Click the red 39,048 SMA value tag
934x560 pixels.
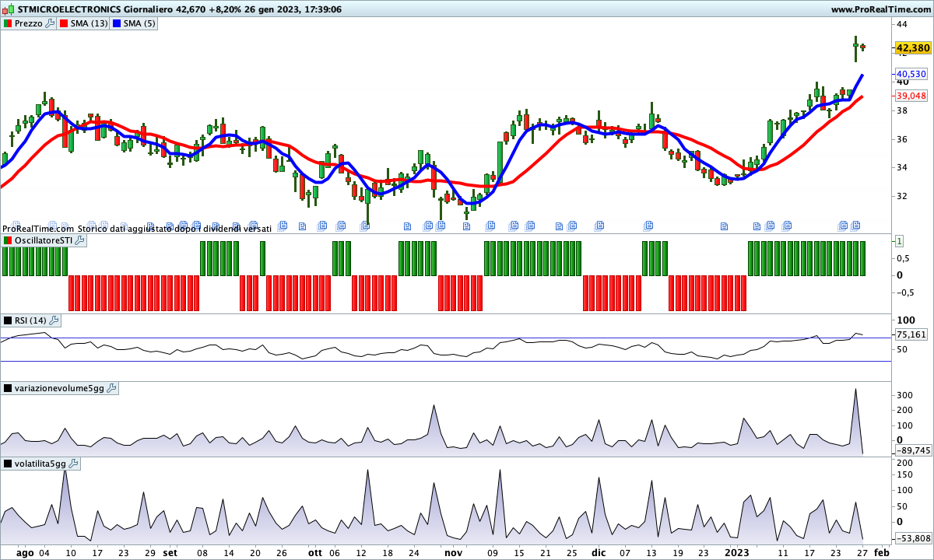911,96
